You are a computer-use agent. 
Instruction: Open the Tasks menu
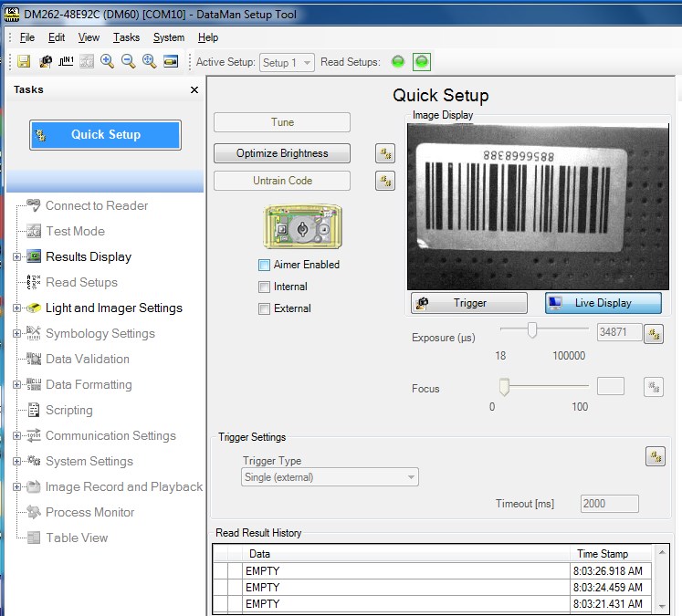click(126, 37)
